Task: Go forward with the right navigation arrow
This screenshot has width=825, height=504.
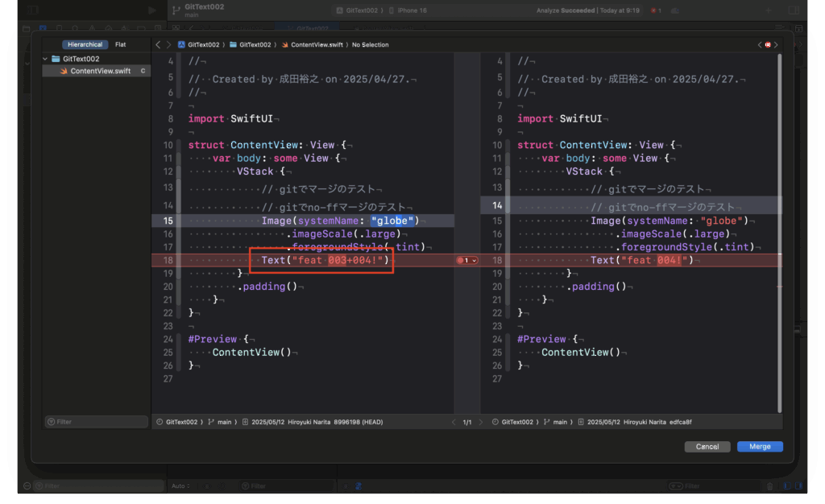Action: [168, 44]
